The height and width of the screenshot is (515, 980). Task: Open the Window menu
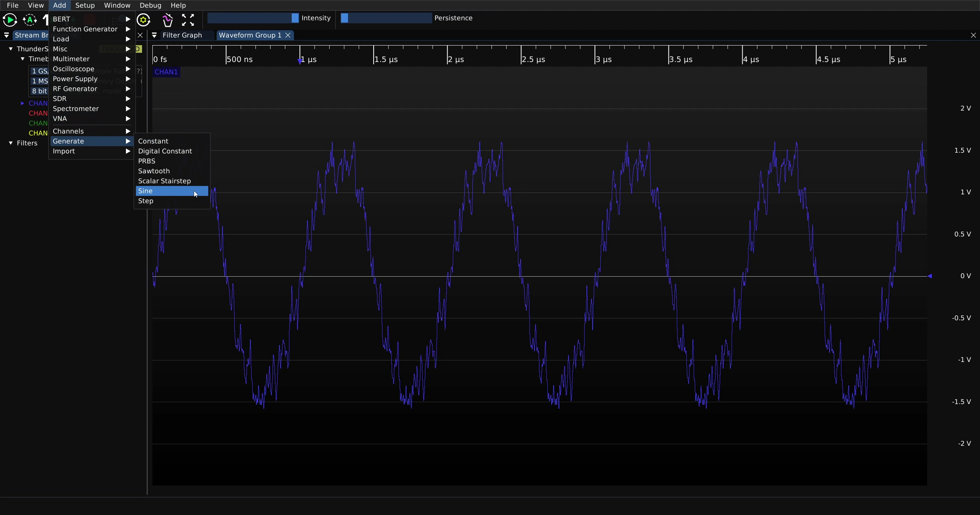[117, 5]
